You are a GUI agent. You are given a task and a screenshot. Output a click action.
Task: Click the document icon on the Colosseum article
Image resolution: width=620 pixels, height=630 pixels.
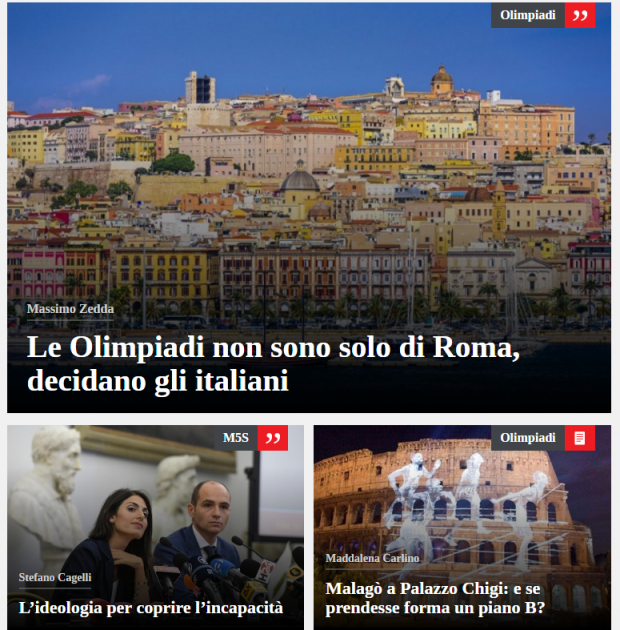click(580, 438)
